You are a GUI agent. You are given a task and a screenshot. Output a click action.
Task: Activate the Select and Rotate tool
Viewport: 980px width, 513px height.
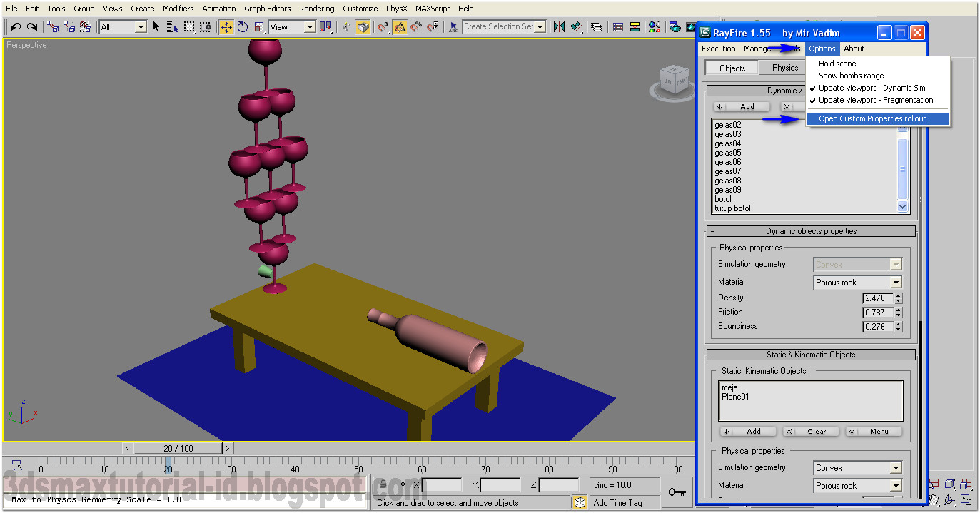(242, 27)
